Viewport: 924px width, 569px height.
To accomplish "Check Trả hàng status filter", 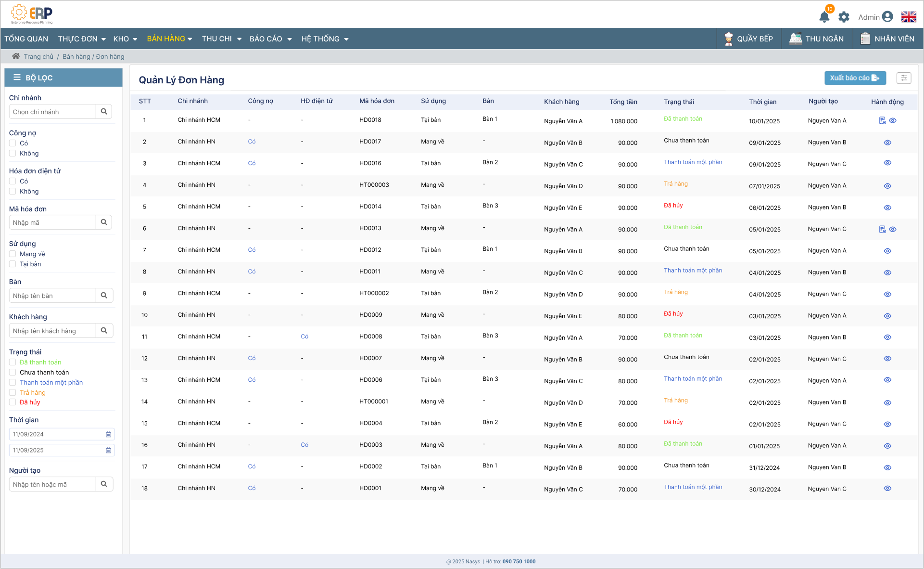I will coord(13,392).
